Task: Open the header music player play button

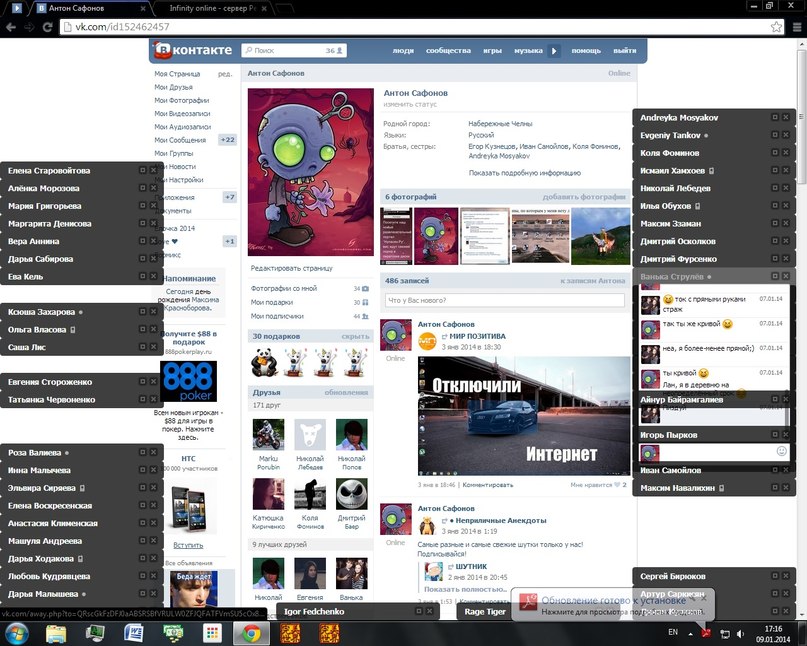Action: click(554, 50)
